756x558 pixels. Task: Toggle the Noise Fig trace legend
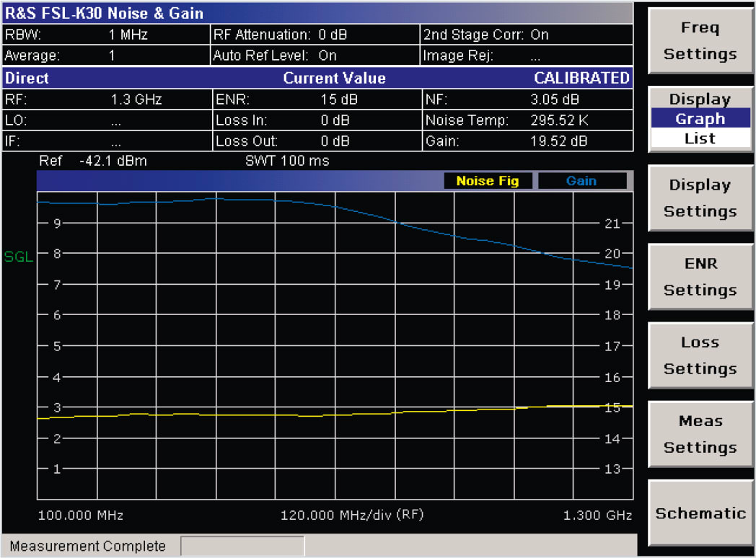click(x=488, y=180)
